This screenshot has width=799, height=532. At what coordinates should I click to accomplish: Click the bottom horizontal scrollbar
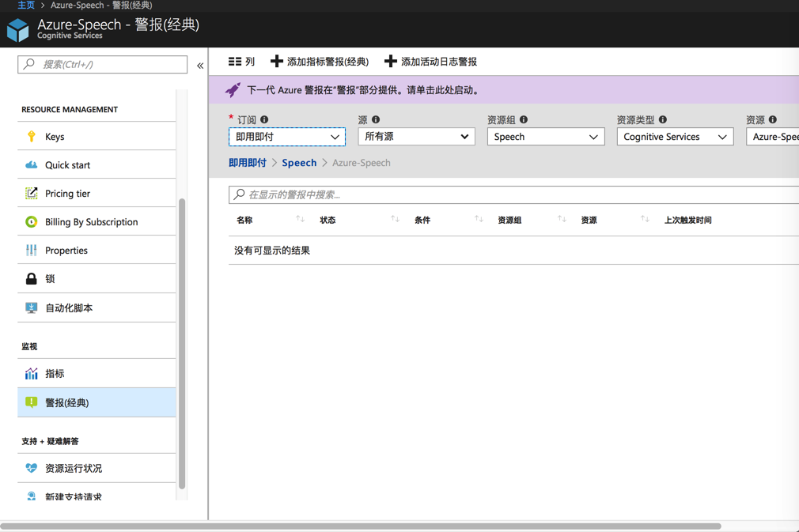pyautogui.click(x=361, y=526)
